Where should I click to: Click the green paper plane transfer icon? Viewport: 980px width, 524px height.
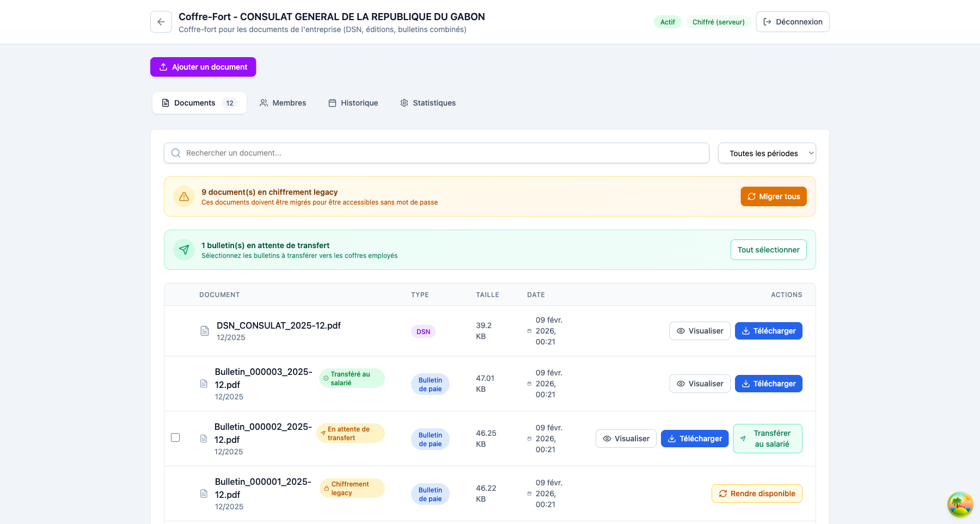[184, 250]
